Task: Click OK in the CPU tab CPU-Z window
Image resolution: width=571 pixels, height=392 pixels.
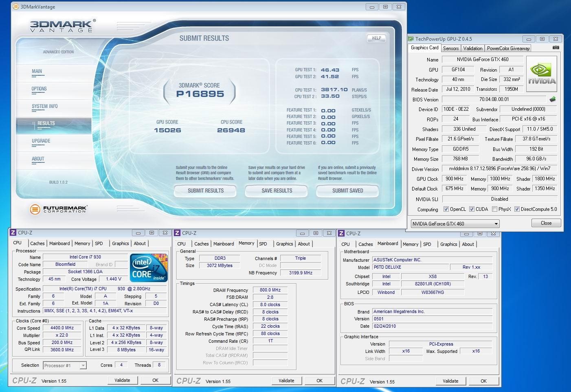Action: [x=155, y=380]
